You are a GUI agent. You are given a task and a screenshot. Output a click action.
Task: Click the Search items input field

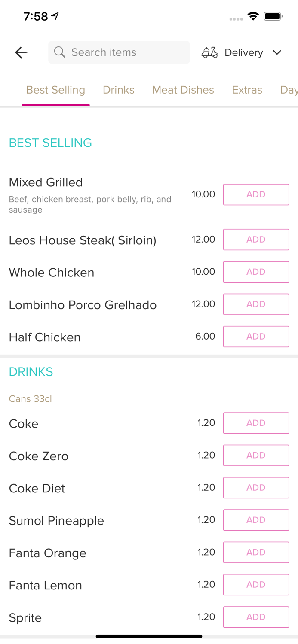pos(119,52)
